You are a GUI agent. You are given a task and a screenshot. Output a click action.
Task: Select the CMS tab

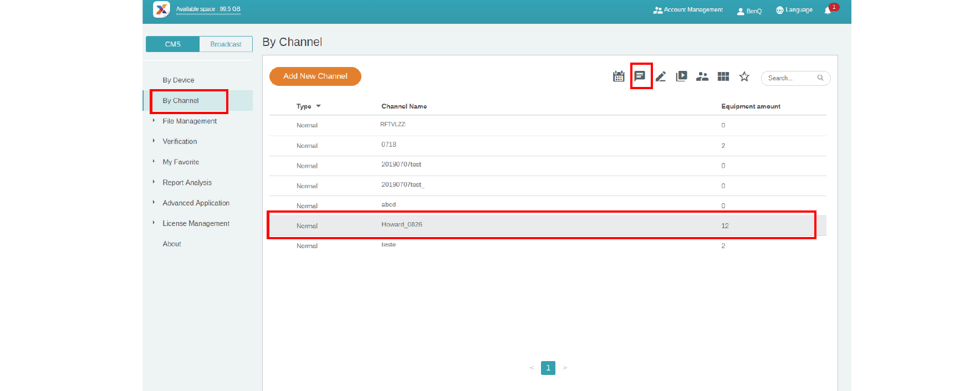click(x=173, y=44)
